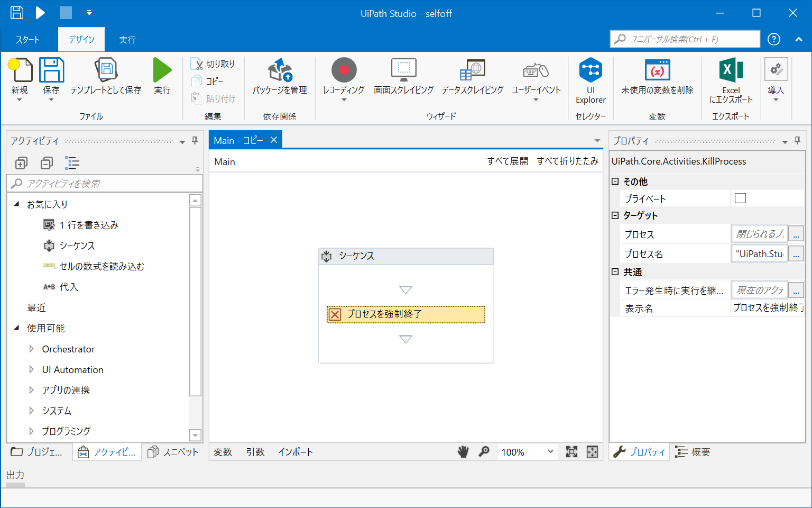The image size is (812, 508).
Task: Remove unused variables with 未使用の変数を削除
Action: (x=657, y=79)
